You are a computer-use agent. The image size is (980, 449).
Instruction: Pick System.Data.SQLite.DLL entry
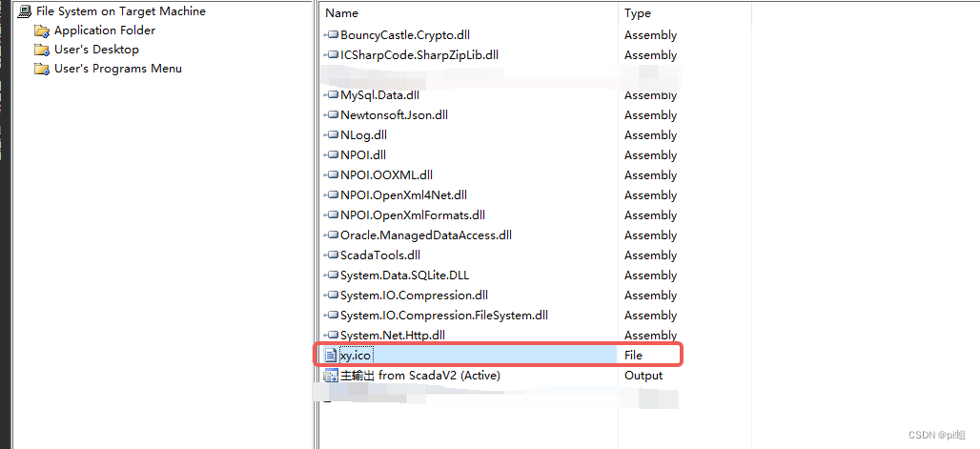coord(404,276)
